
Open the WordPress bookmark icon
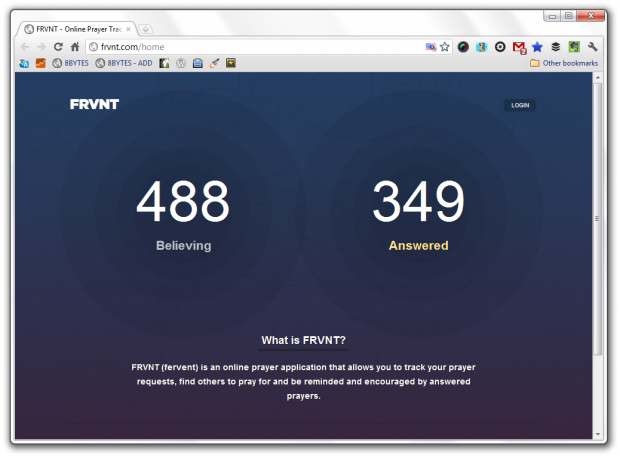tap(181, 63)
